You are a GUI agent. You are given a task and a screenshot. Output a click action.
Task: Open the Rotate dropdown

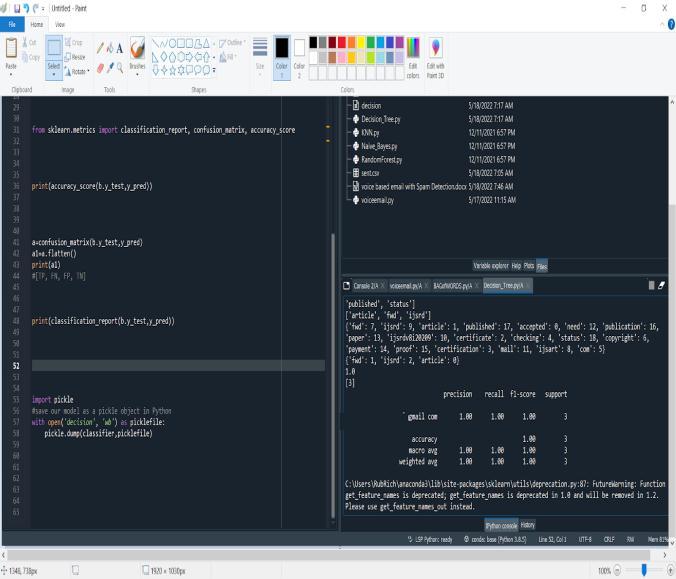point(78,72)
